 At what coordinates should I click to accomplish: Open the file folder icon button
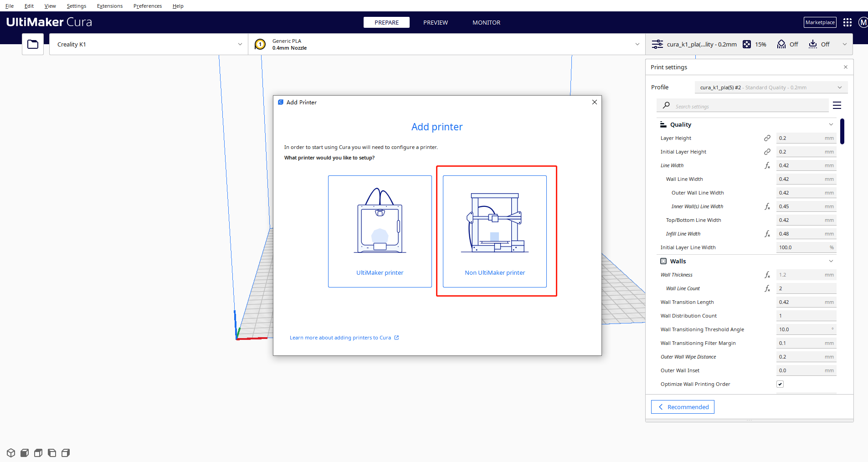coord(33,44)
